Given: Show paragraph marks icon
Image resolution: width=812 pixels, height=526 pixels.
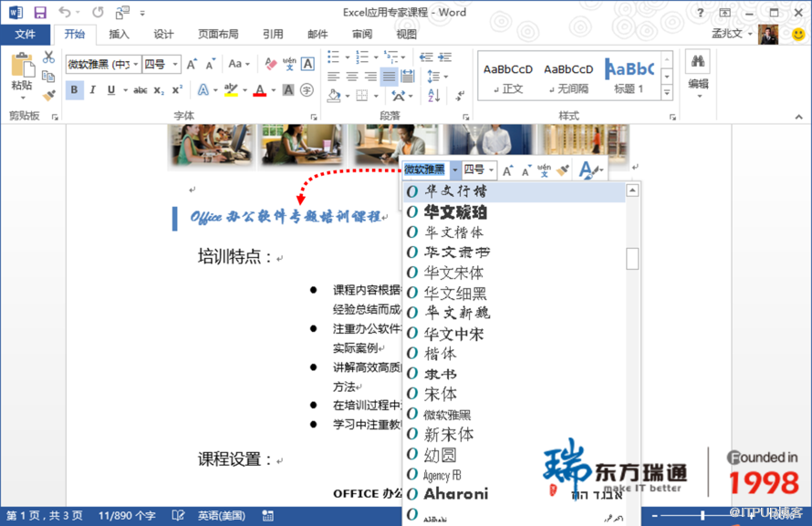Looking at the screenshot, I should pyautogui.click(x=460, y=96).
